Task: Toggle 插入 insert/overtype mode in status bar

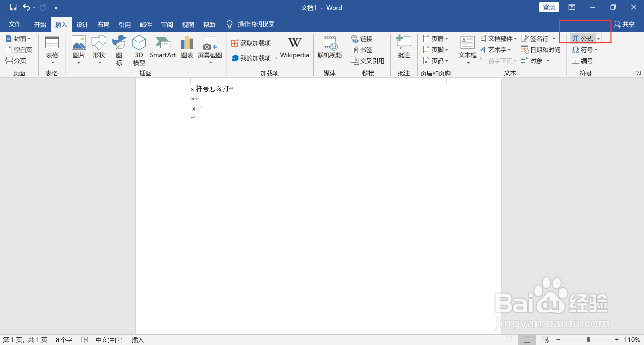Action: point(138,340)
